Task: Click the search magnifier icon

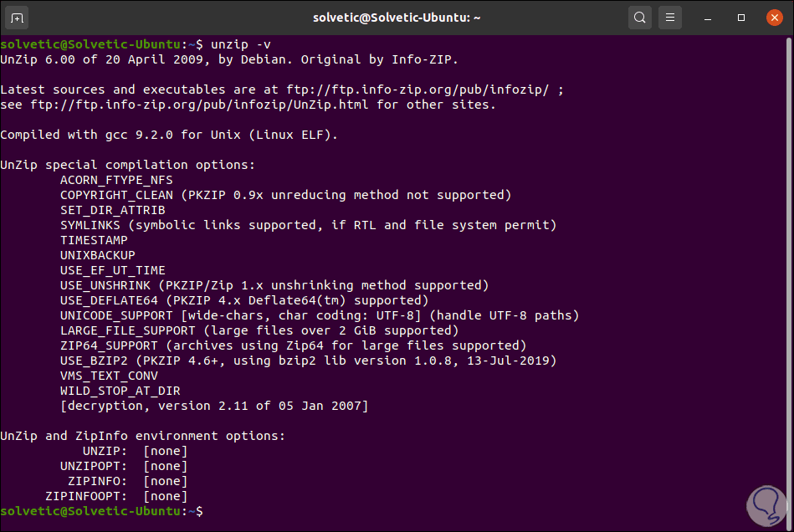Action: 640,18
